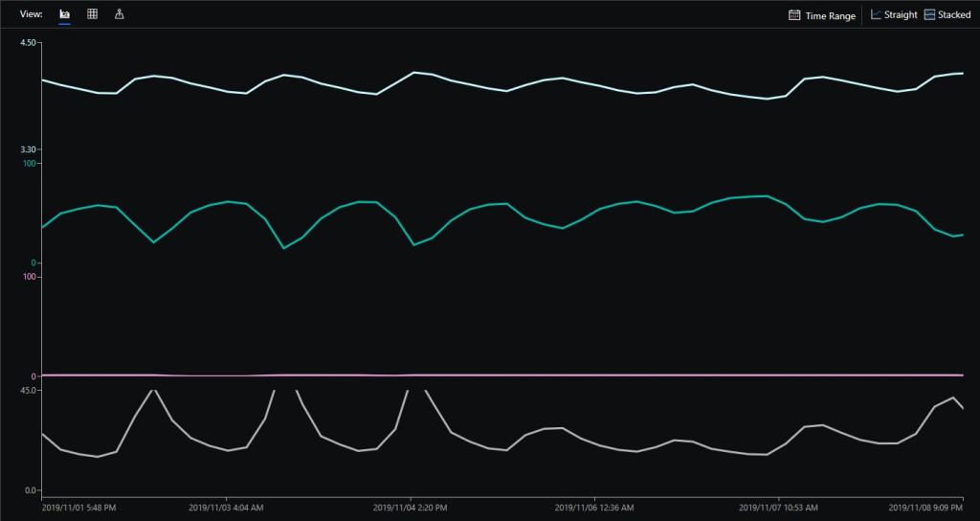Click the 2019/11/08 9:09 PM axis label
The height and width of the screenshot is (521, 980).
tap(925, 508)
